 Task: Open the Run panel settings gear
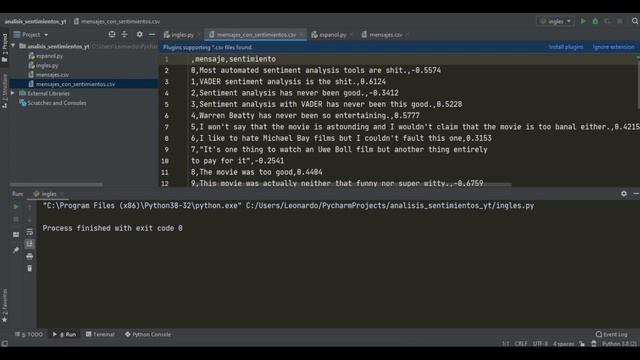[624, 193]
